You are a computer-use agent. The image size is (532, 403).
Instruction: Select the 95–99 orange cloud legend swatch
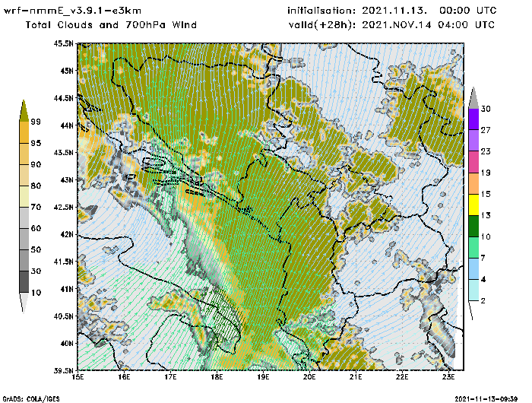(24, 132)
